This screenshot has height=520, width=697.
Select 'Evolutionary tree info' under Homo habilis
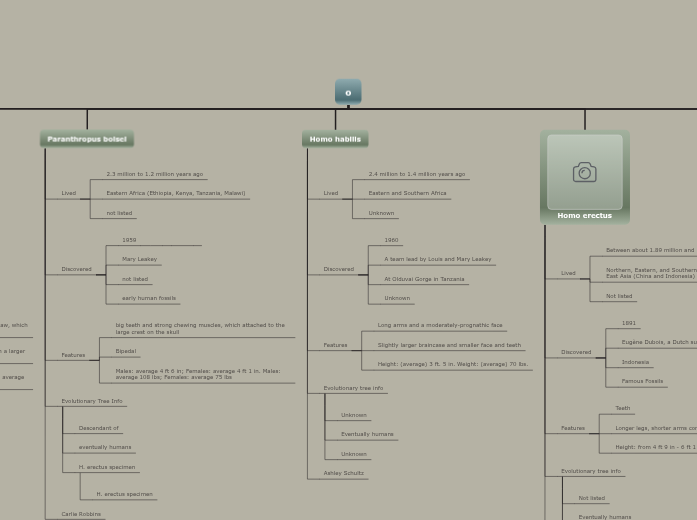point(353,388)
